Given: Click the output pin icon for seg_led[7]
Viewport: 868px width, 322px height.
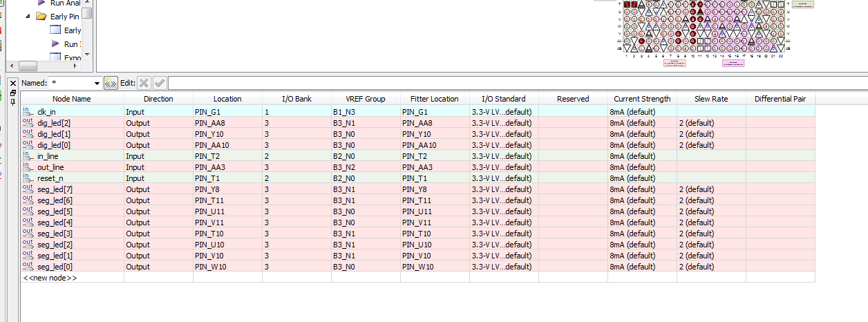Looking at the screenshot, I should pyautogui.click(x=28, y=189).
